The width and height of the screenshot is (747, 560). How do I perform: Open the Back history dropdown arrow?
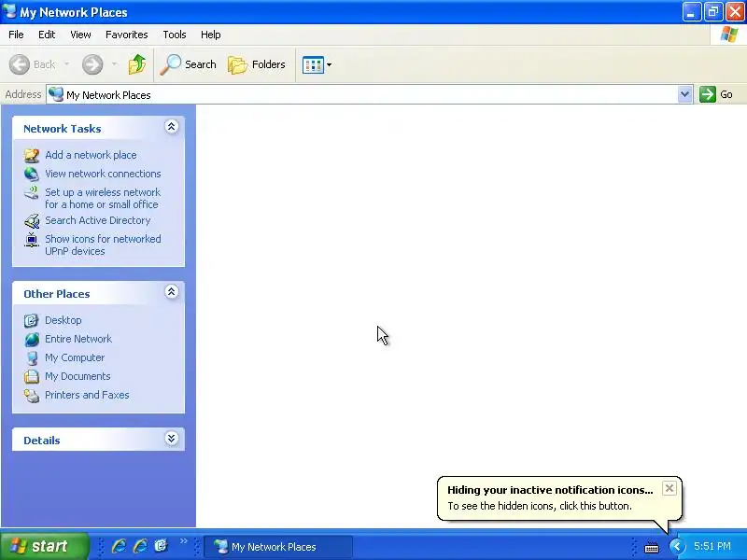click(66, 64)
